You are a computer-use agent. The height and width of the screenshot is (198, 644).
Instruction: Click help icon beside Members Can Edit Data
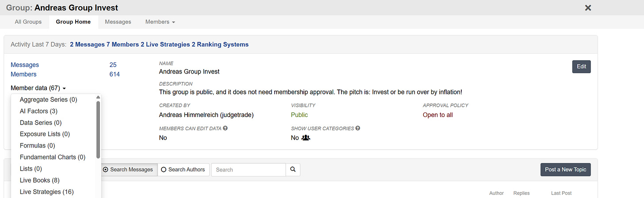(226, 128)
